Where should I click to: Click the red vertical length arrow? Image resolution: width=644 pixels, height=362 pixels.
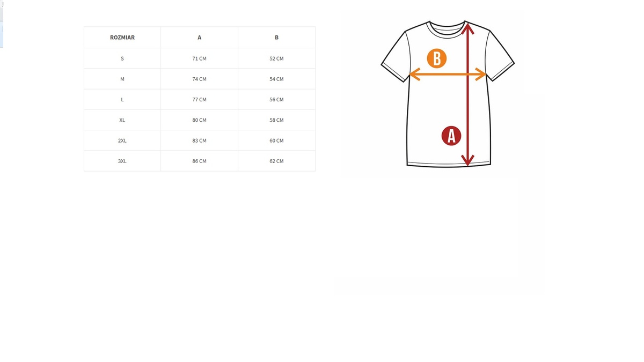coord(468,94)
